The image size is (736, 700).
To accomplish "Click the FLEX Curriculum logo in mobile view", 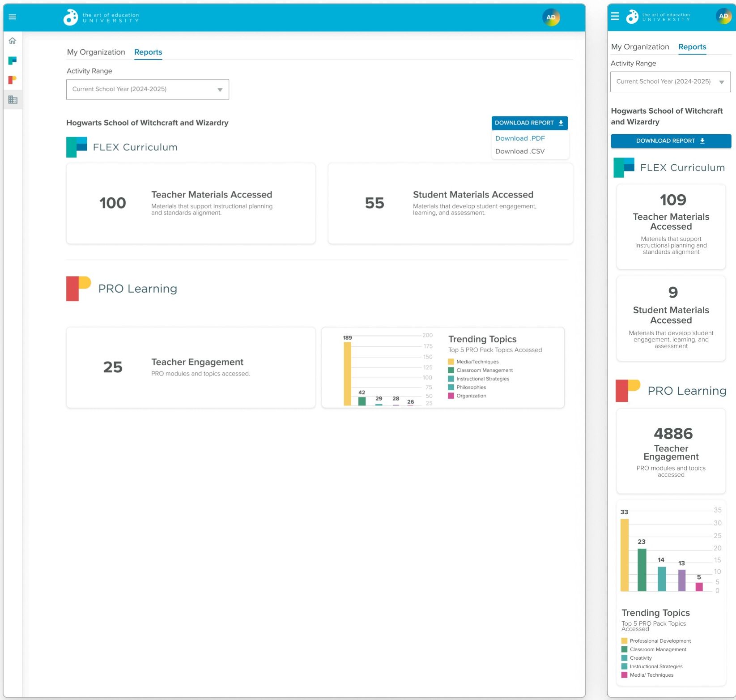I will [624, 167].
